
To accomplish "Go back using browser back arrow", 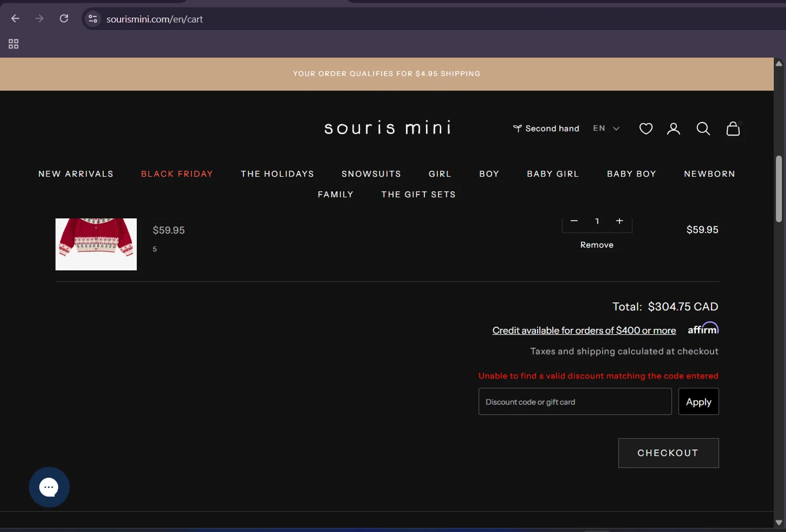I will tap(15, 19).
